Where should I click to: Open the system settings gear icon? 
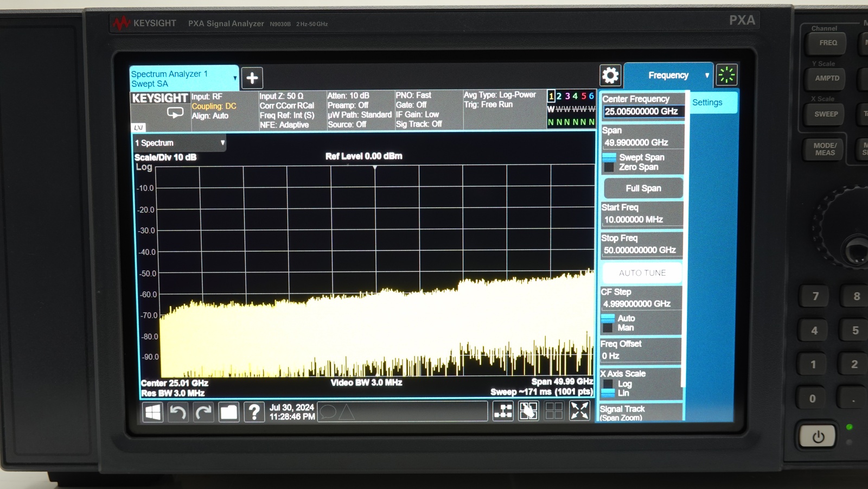tap(611, 75)
